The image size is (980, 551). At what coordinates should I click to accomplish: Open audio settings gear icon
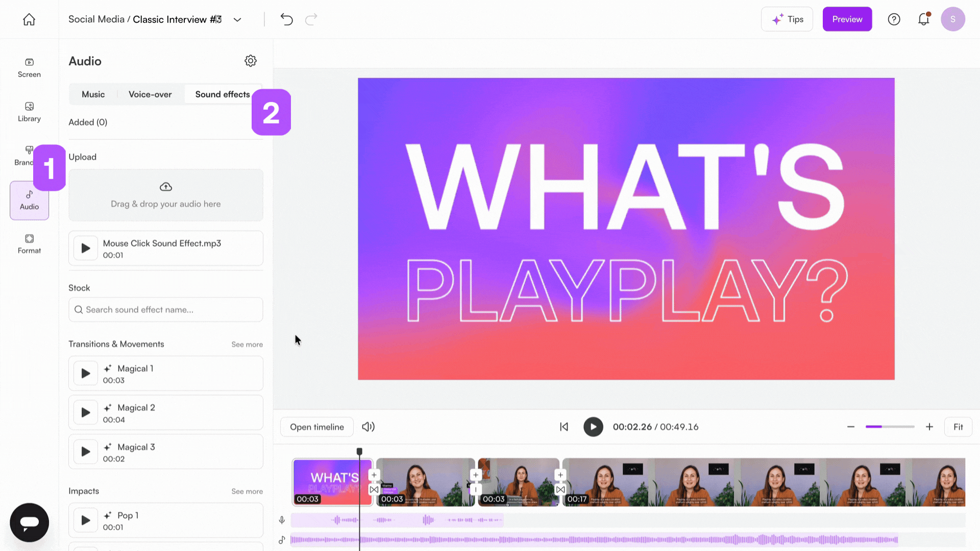coord(250,61)
